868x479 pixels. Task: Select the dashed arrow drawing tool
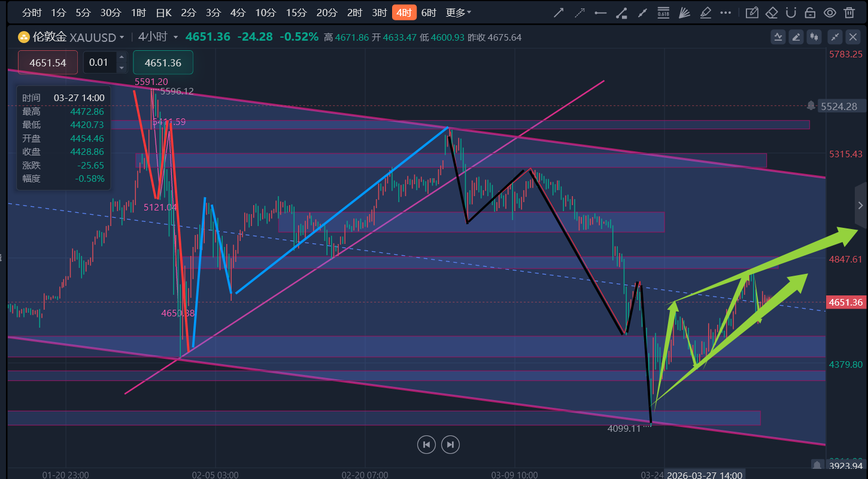point(579,13)
